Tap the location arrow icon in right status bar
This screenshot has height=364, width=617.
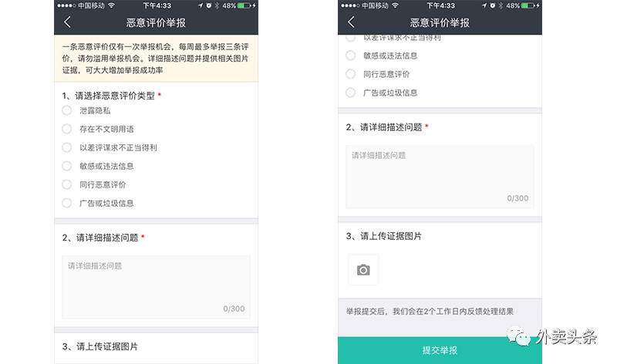tap(484, 5)
